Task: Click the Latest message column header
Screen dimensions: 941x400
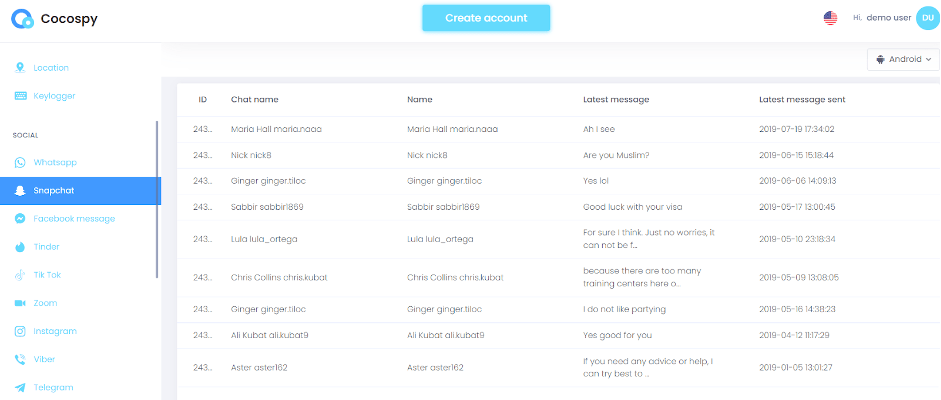Action: click(x=616, y=100)
